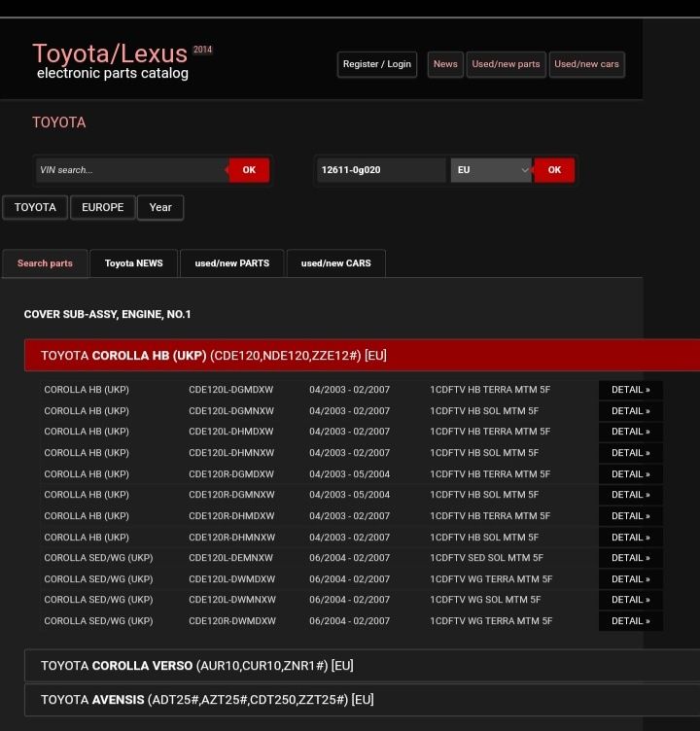Open DETAIL for CDE120L-DGMDXW row
Screen dimensions: 700x731
(x=631, y=390)
